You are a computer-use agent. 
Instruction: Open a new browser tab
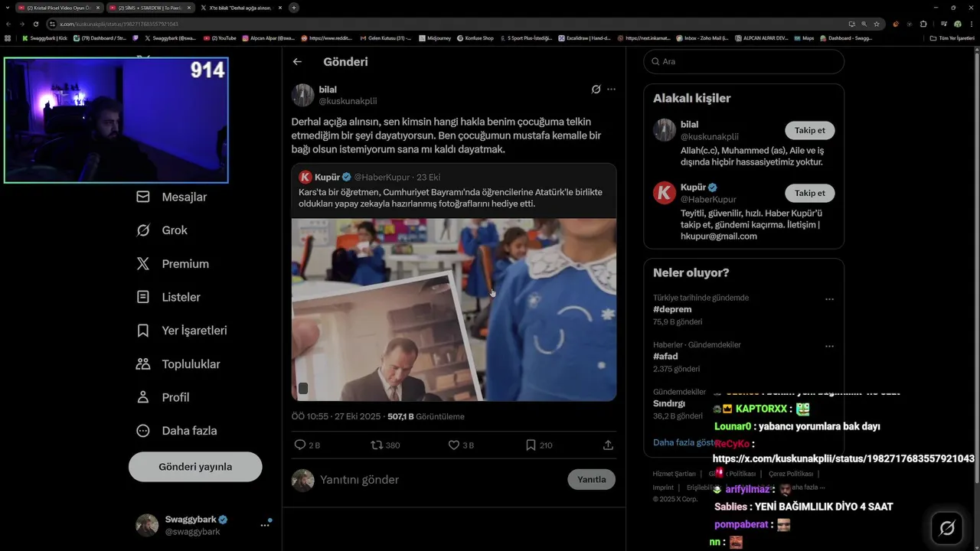click(294, 8)
